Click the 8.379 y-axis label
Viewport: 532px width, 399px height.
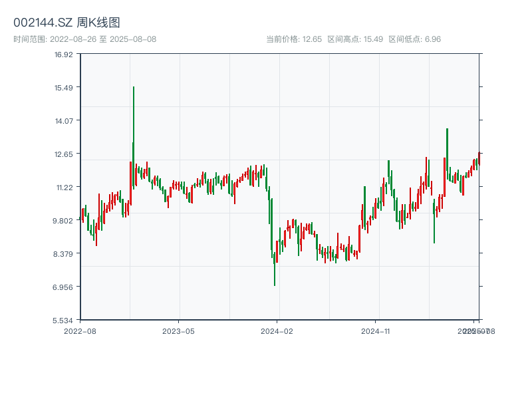coord(64,254)
